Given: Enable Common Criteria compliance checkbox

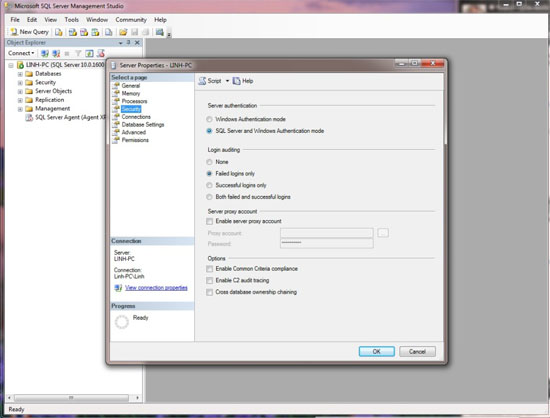Looking at the screenshot, I should click(x=209, y=269).
